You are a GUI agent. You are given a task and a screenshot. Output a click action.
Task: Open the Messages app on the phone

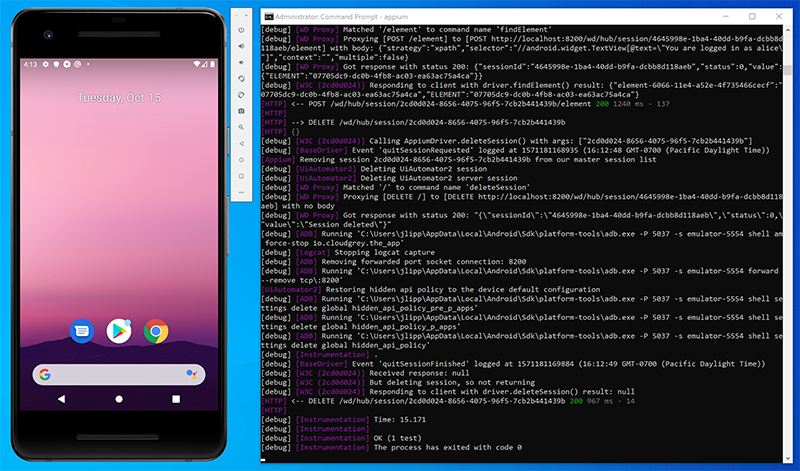point(82,332)
